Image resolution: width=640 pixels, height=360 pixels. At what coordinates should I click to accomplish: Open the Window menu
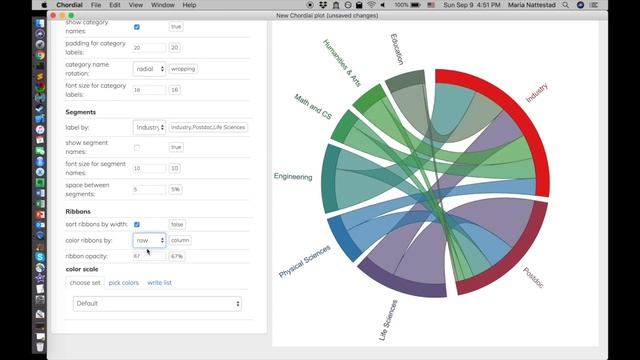[162, 5]
